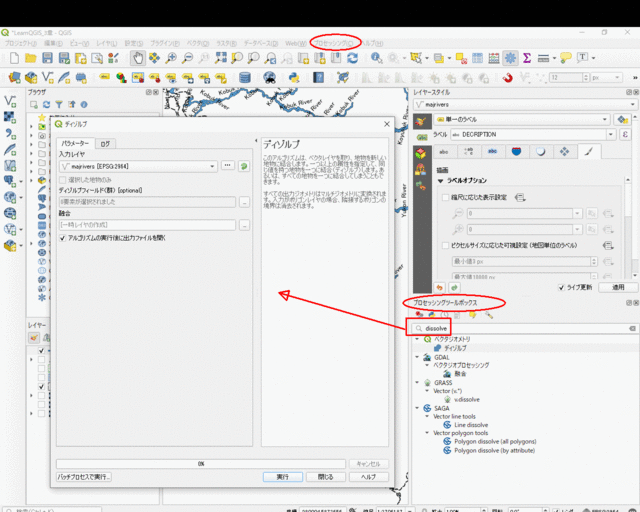The width and height of the screenshot is (640, 512).
Task: Click the dissolved output path field
Action: [147, 225]
